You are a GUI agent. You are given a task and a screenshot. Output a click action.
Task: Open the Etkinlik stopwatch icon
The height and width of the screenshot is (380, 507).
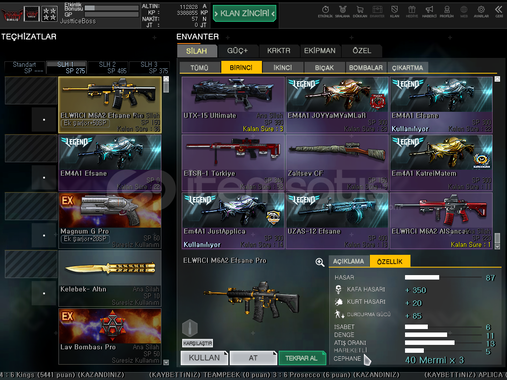325,11
